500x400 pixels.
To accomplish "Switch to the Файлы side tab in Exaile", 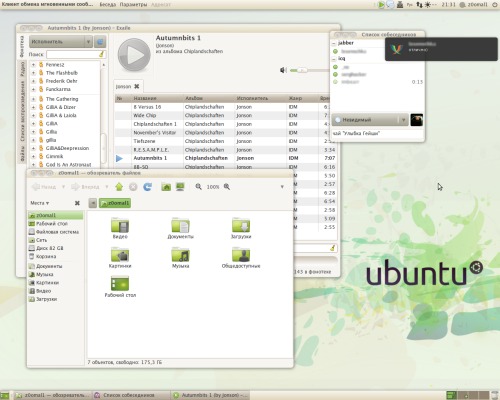I will coord(22,155).
